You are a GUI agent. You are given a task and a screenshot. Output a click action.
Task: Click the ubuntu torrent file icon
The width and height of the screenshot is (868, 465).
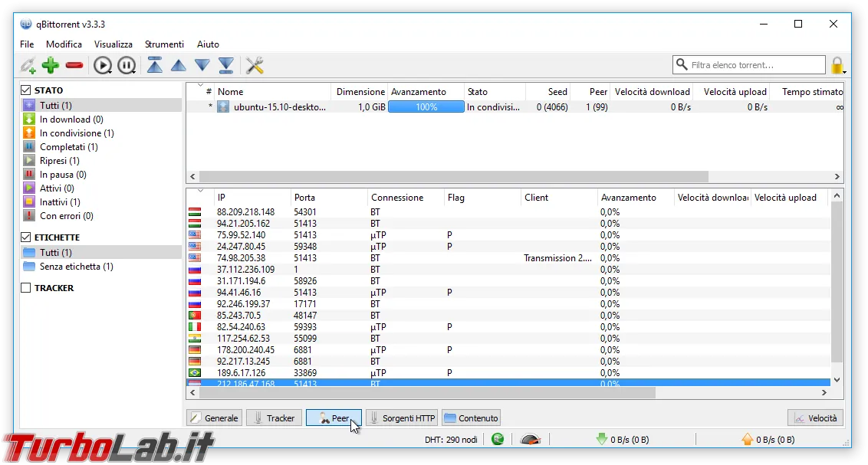pyautogui.click(x=223, y=106)
